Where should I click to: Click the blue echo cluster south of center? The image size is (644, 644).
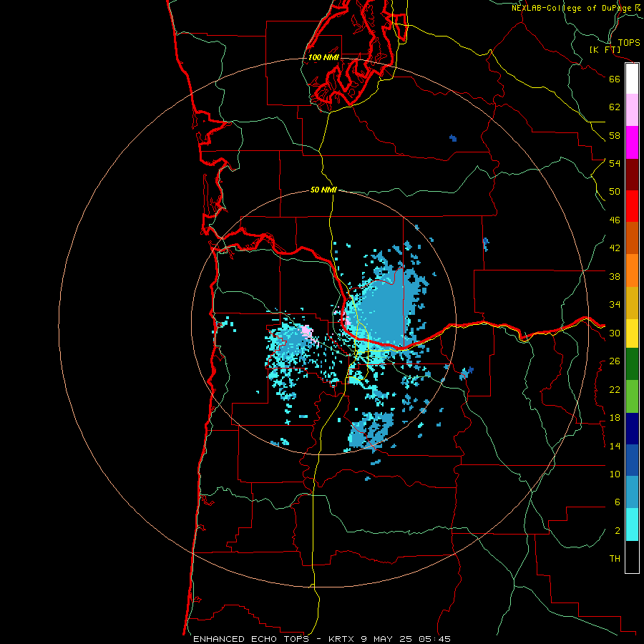coord(371,431)
